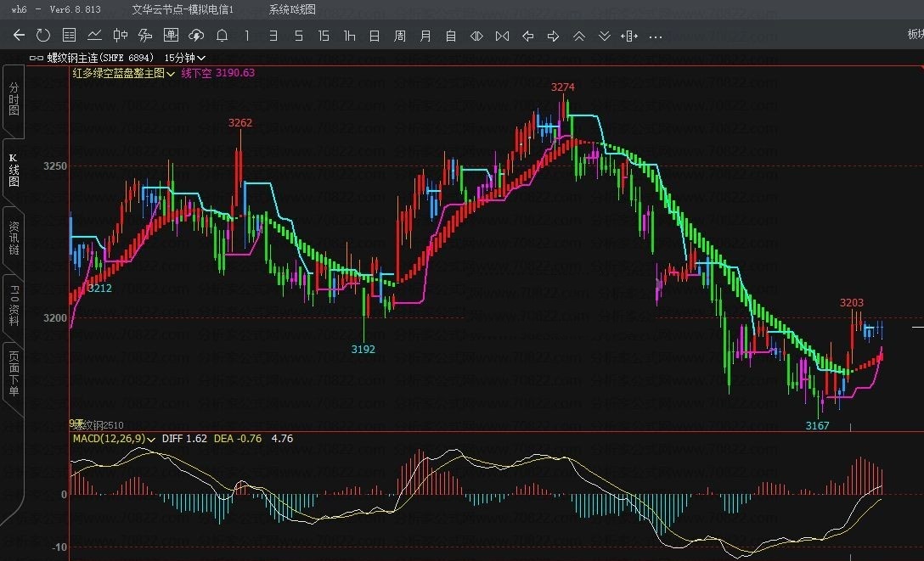Open the measuring tool icon in the toolbar
924x561 pixels.
coord(629,36)
